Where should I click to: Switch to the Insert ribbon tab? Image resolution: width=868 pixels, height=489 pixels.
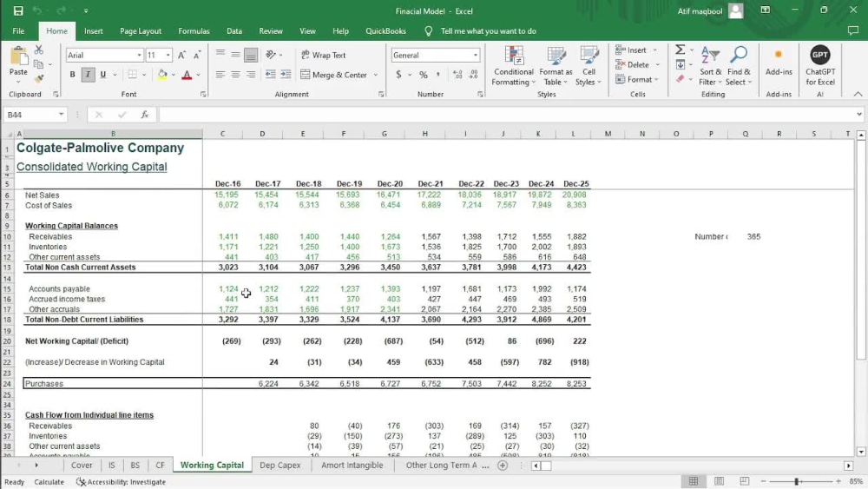[94, 31]
